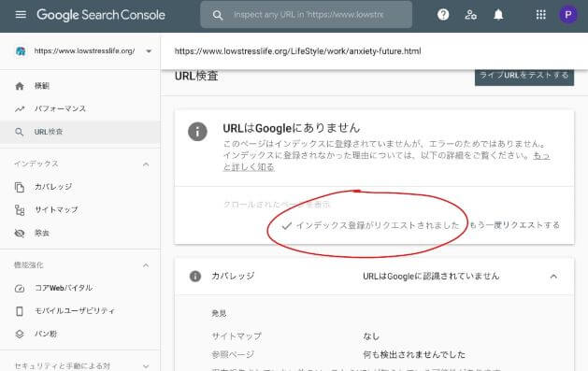Click the trend line icon beside パフォーマンス
Image resolution: width=588 pixels, height=371 pixels.
20,109
